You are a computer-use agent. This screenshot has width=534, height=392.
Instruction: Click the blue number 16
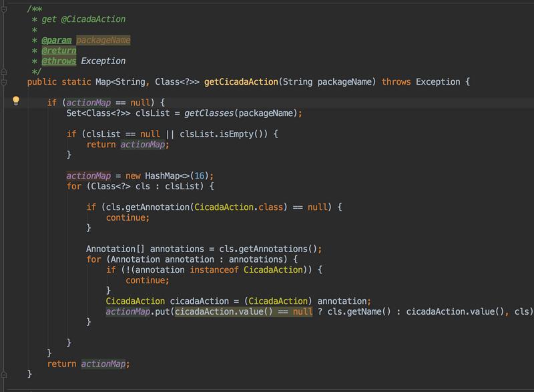(x=199, y=176)
